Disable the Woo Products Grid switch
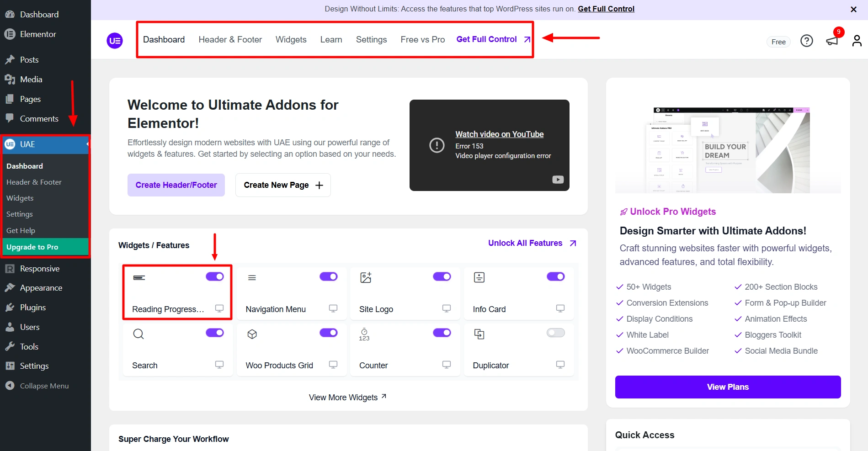Screen dimensions: 868x451 tap(329, 333)
